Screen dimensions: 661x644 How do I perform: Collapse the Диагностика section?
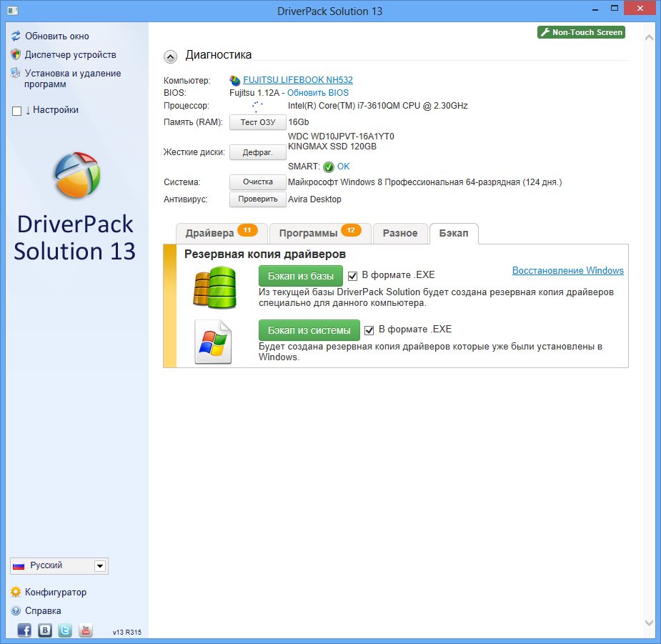pos(171,56)
